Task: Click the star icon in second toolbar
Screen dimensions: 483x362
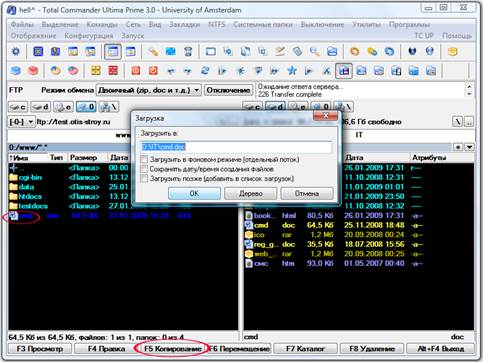Action: pyautogui.click(x=292, y=71)
